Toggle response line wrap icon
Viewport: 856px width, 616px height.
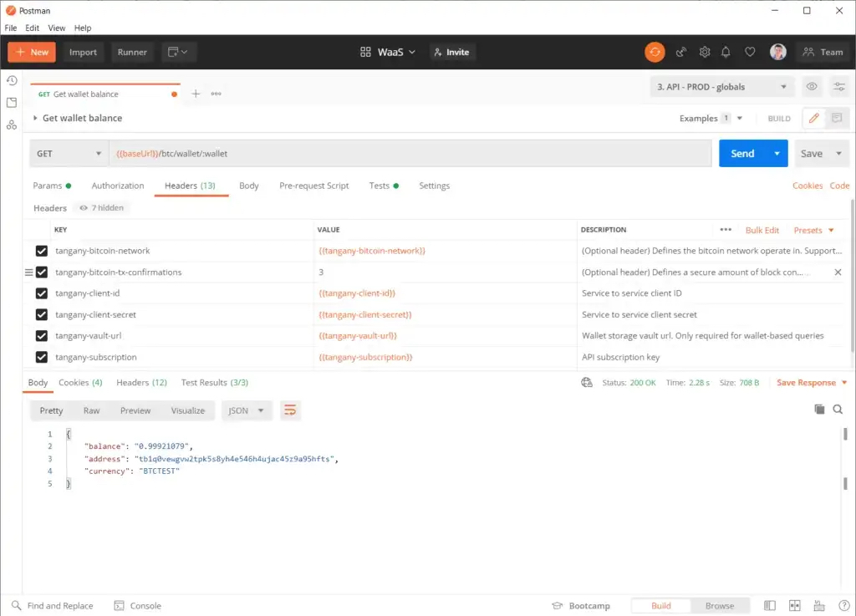[x=290, y=410]
